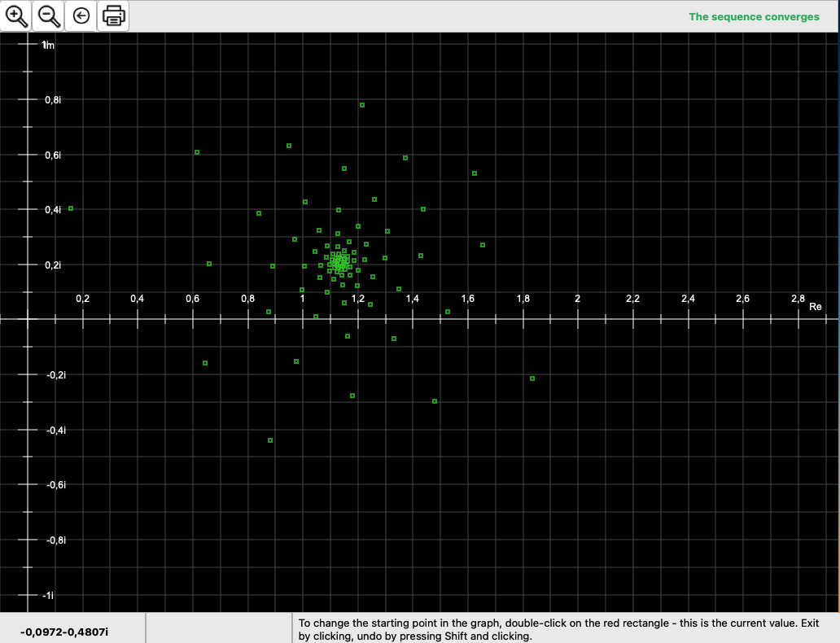Click the 'Re' real axis label

pos(816,307)
